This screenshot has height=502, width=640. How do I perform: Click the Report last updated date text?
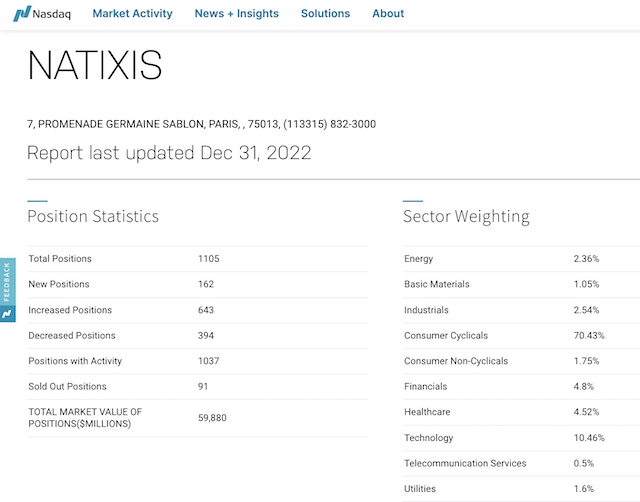[x=168, y=153]
